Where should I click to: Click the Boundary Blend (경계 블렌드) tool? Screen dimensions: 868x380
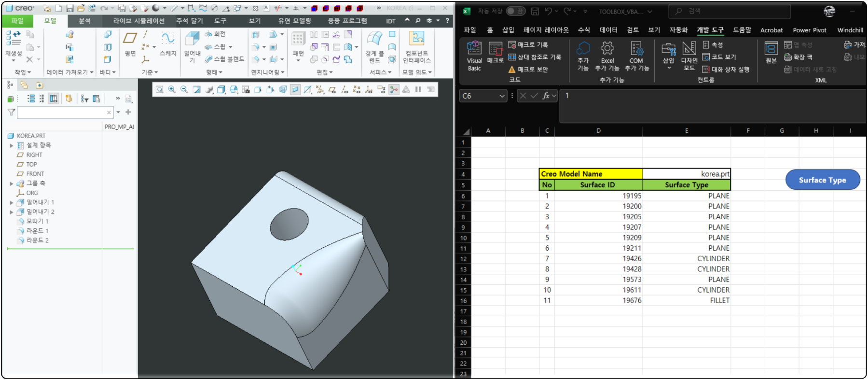tap(374, 47)
